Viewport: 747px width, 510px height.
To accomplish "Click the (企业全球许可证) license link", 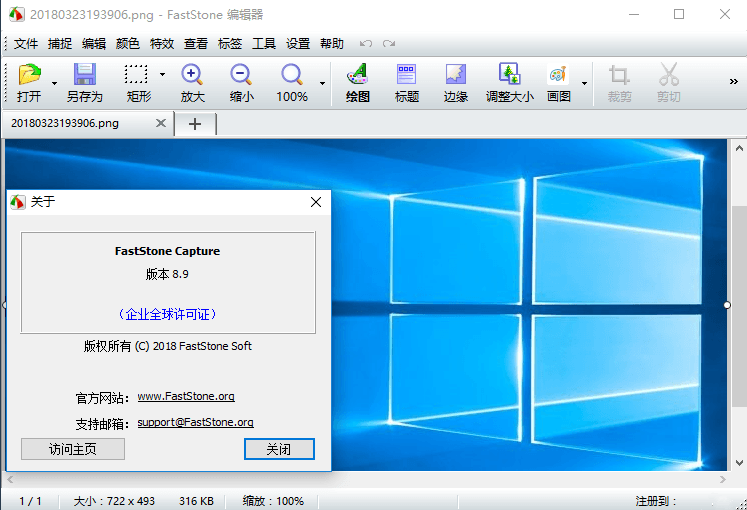I will (x=167, y=314).
